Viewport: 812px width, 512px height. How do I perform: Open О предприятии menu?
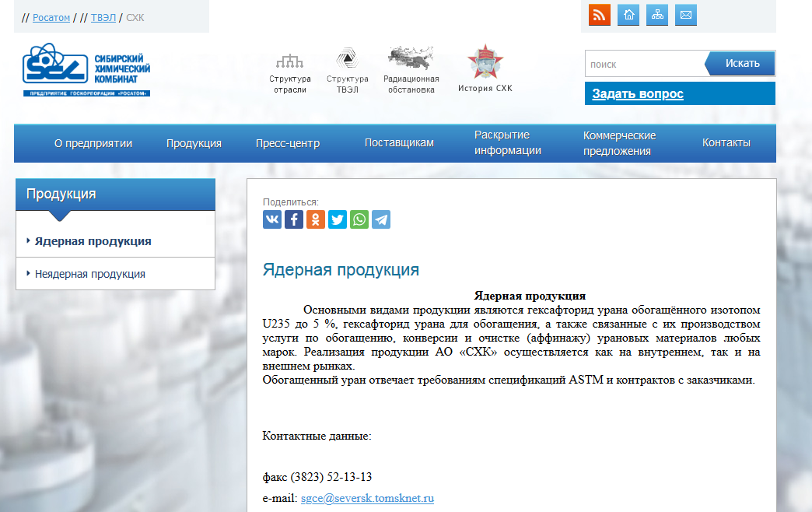pos(93,143)
